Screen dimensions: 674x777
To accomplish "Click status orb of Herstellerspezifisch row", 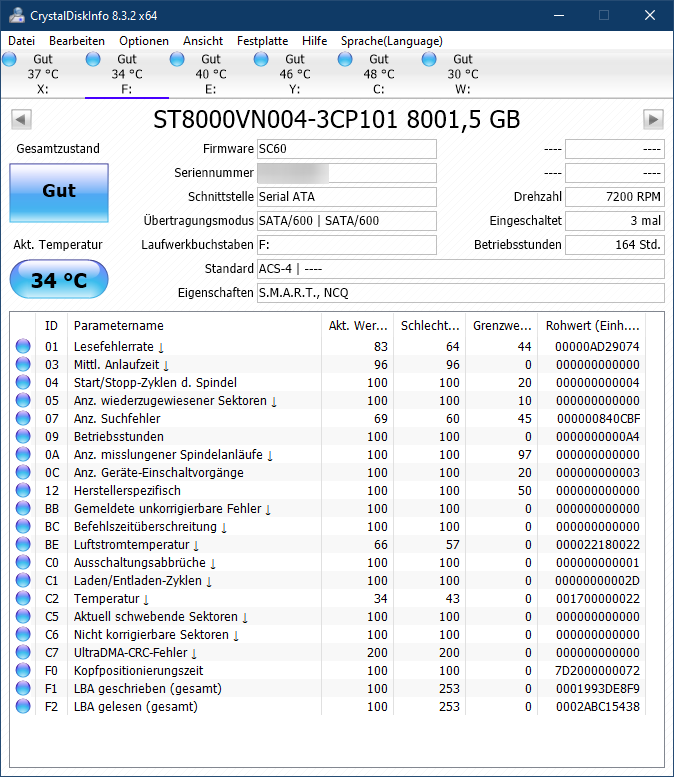I will click(x=23, y=490).
